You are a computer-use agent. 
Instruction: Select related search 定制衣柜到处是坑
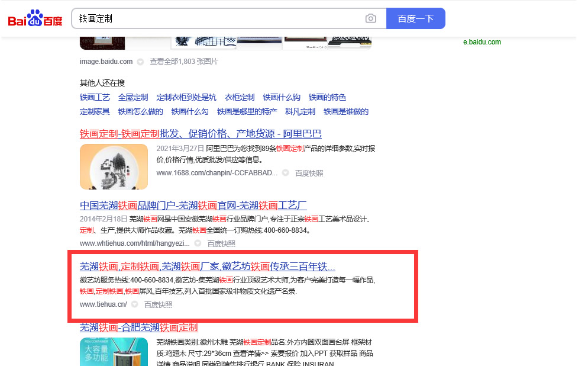(186, 97)
